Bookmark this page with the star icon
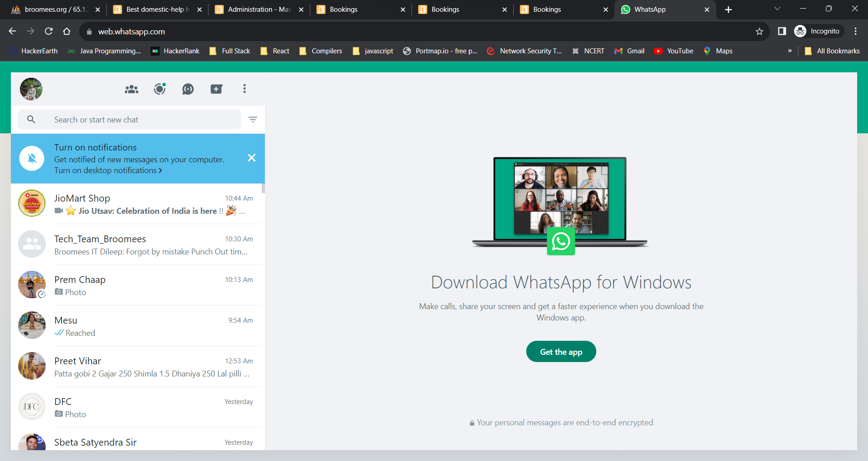Viewport: 868px width, 461px height. 759,31
